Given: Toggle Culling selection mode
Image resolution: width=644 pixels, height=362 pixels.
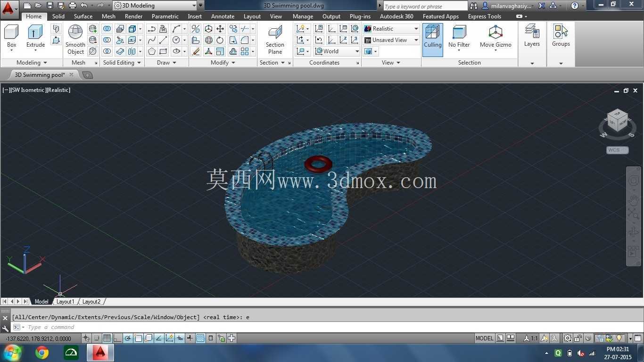Looking at the screenshot, I should pyautogui.click(x=432, y=40).
